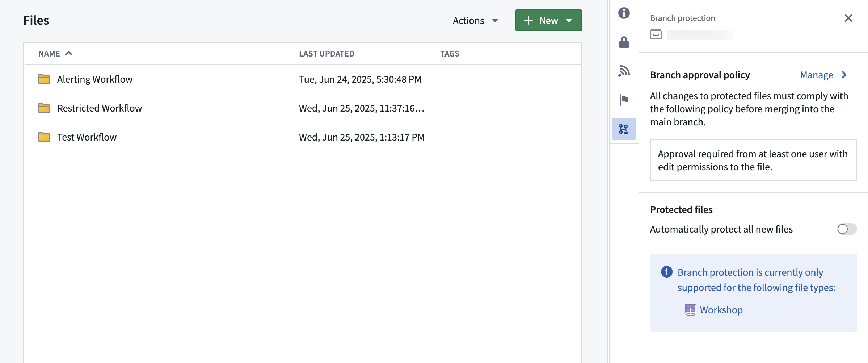The width and height of the screenshot is (868, 363).
Task: Select the lock permissions icon
Action: tap(624, 43)
